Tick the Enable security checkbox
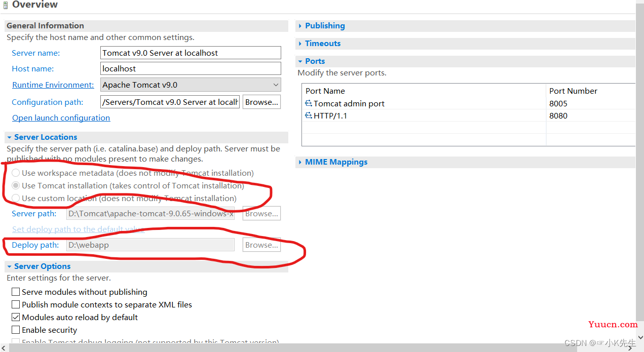This screenshot has height=352, width=644. pyautogui.click(x=16, y=330)
